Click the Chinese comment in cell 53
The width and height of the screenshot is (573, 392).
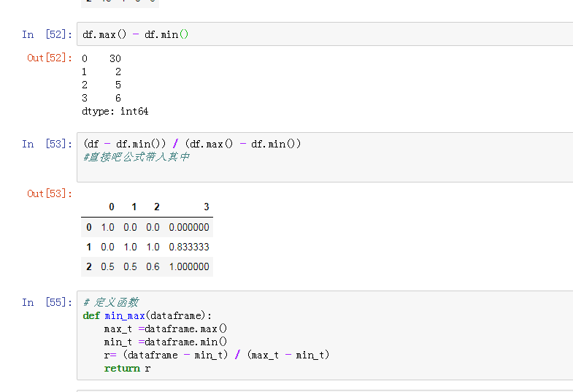[x=136, y=157]
